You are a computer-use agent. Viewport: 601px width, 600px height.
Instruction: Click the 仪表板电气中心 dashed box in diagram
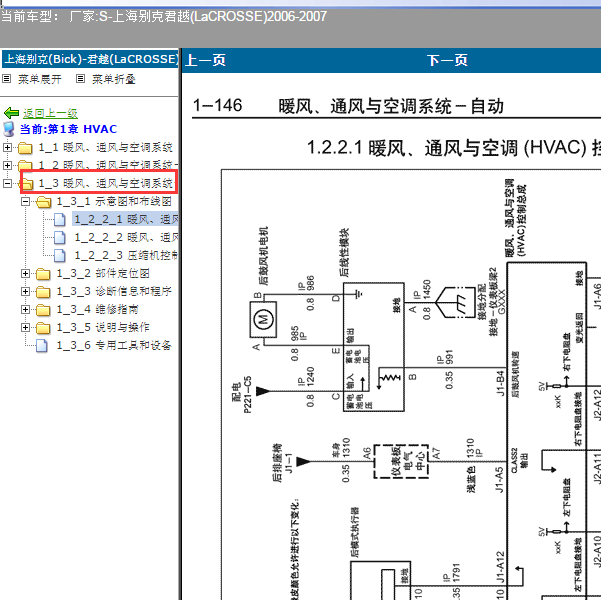[x=401, y=461]
